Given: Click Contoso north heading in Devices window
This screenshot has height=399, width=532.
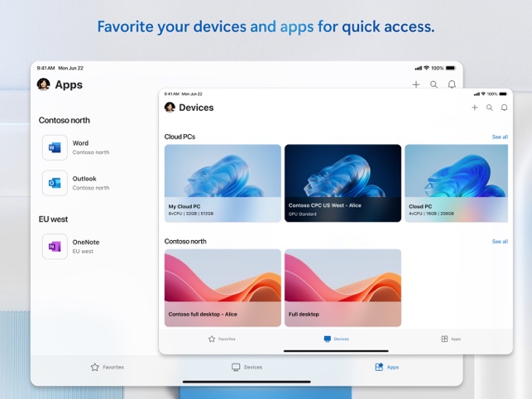Looking at the screenshot, I should [185, 242].
